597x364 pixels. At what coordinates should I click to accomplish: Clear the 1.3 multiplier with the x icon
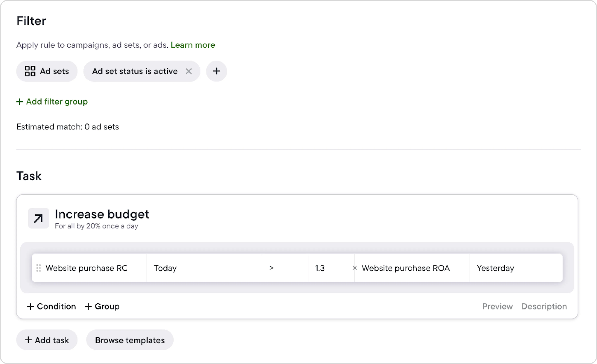click(x=354, y=268)
